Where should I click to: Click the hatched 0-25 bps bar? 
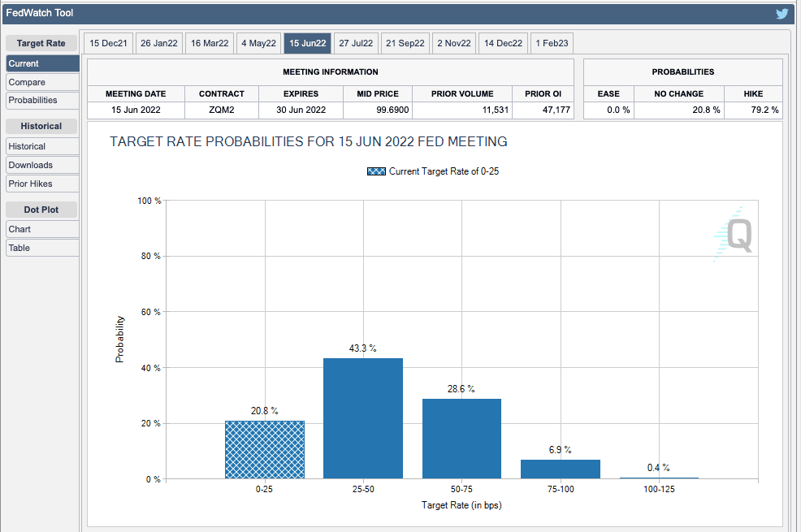(x=264, y=450)
